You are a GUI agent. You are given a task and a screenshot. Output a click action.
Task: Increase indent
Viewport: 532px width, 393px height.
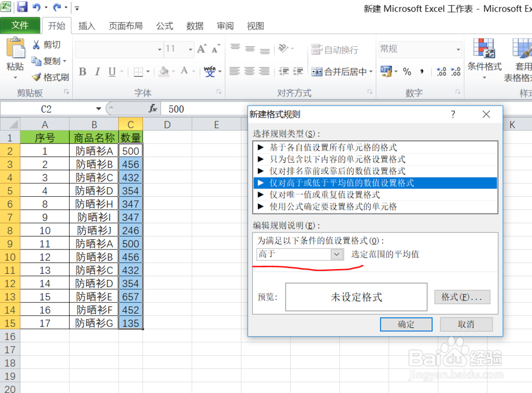298,71
